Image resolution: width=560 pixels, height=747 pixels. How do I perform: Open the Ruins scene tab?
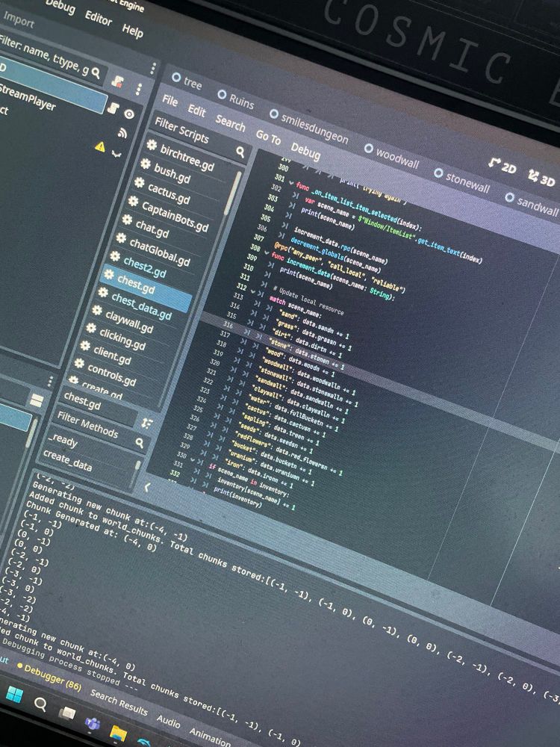point(236,99)
